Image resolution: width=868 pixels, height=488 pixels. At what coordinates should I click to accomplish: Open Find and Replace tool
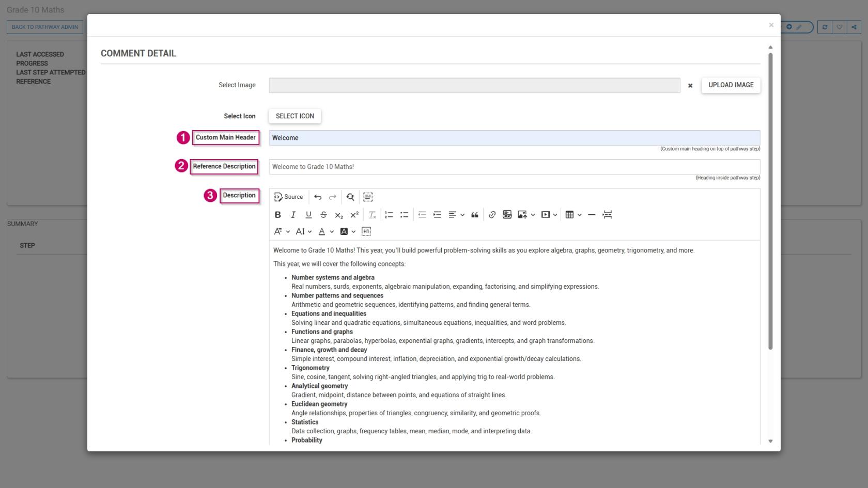(x=350, y=197)
